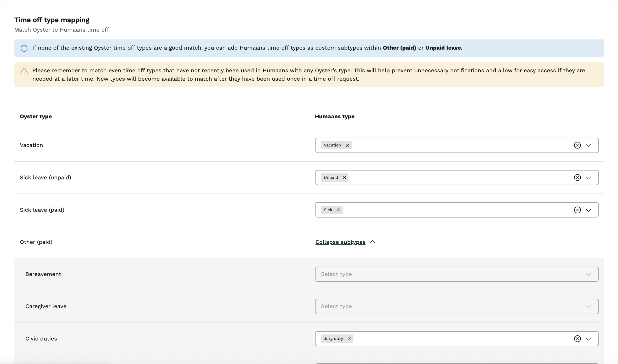
Task: Click the Civic duties subtype label
Action: [x=41, y=339]
